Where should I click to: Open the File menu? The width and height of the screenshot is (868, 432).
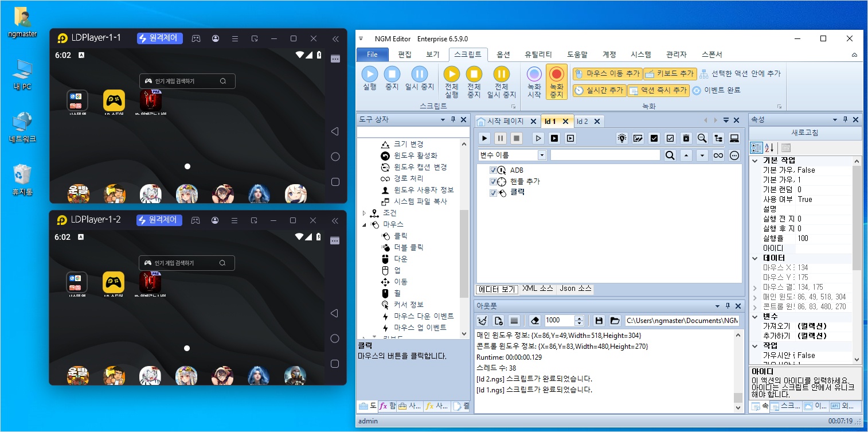pyautogui.click(x=372, y=55)
